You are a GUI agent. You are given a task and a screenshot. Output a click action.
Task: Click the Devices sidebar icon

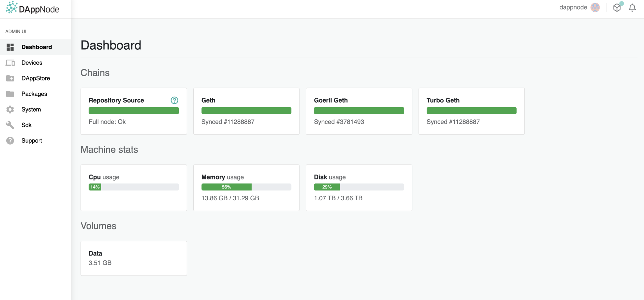(x=10, y=63)
